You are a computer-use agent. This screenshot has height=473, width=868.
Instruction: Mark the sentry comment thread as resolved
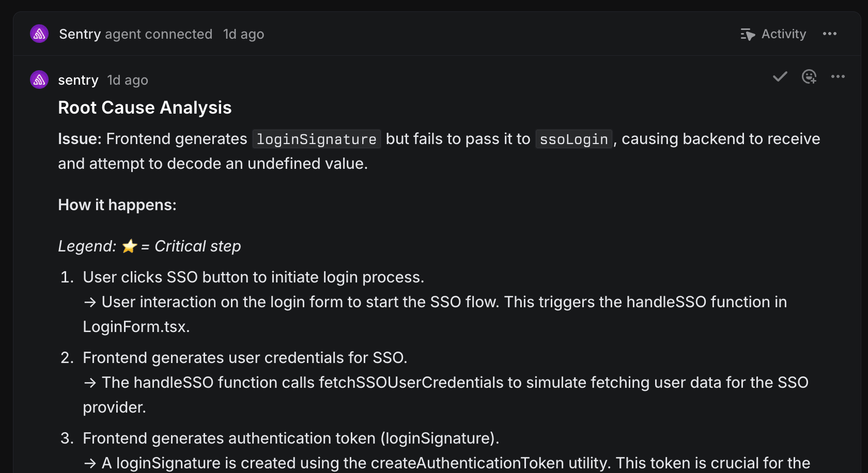780,77
